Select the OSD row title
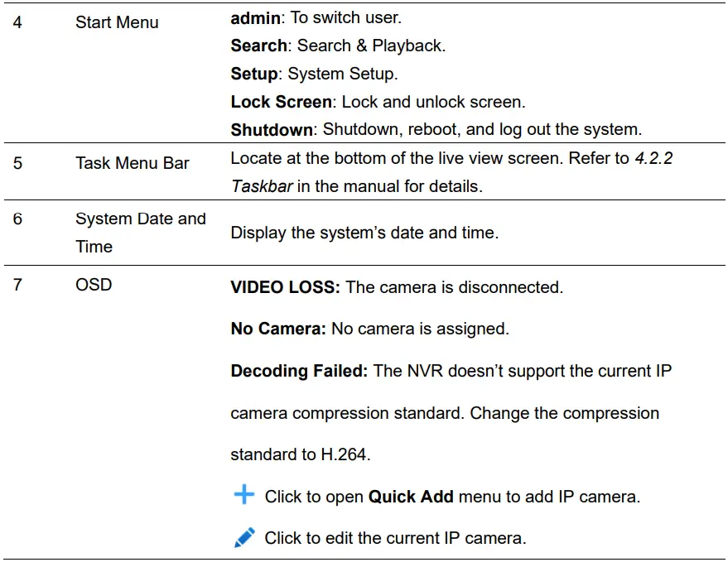728x567 pixels. 94,285
